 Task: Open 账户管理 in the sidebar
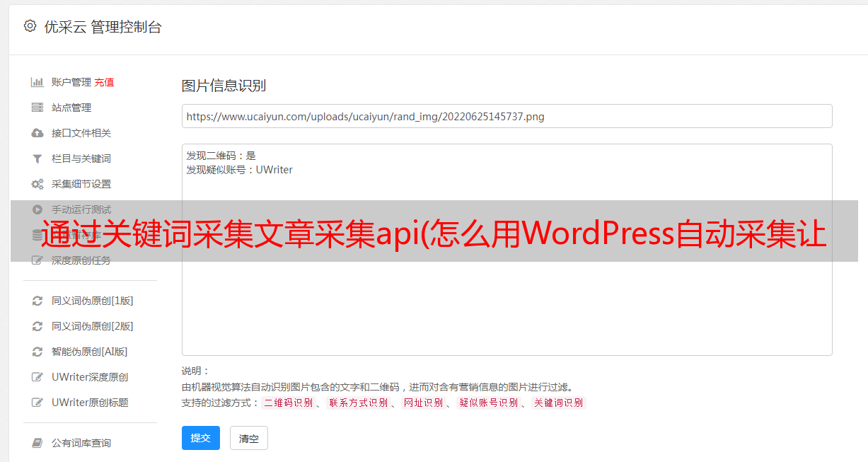coord(71,82)
